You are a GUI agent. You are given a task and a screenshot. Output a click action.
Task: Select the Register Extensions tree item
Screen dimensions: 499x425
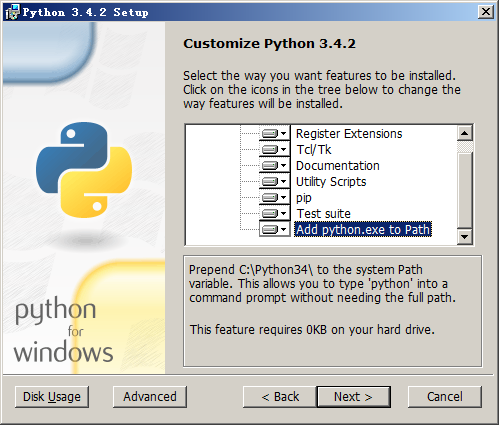pos(349,134)
